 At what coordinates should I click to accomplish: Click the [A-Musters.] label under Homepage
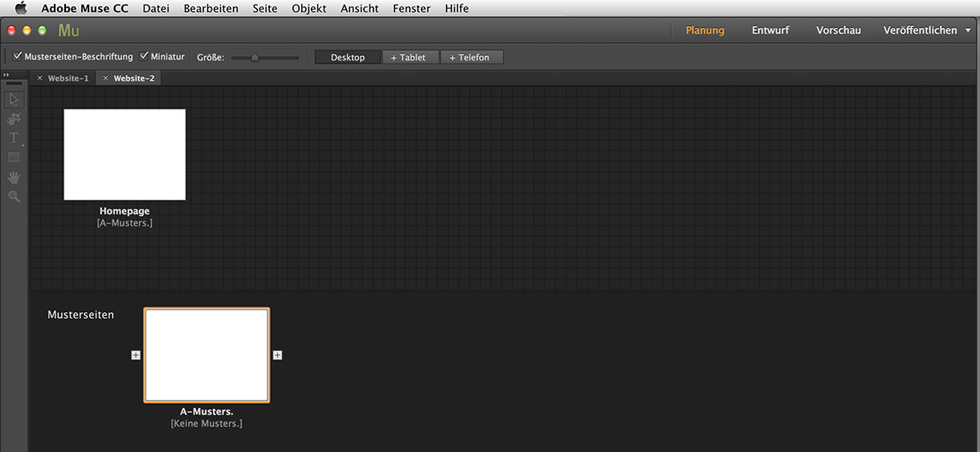tap(125, 222)
